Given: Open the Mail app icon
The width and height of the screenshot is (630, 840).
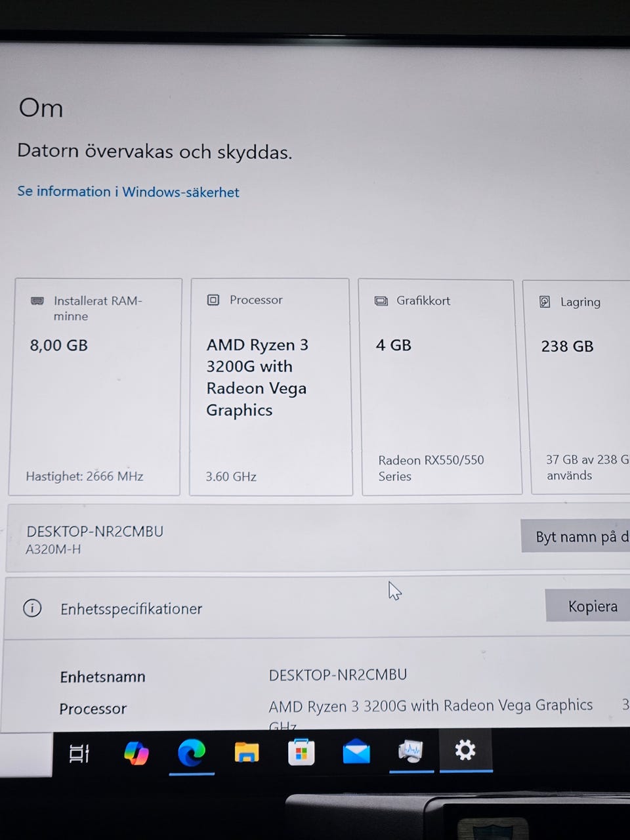Looking at the screenshot, I should 356,752.
